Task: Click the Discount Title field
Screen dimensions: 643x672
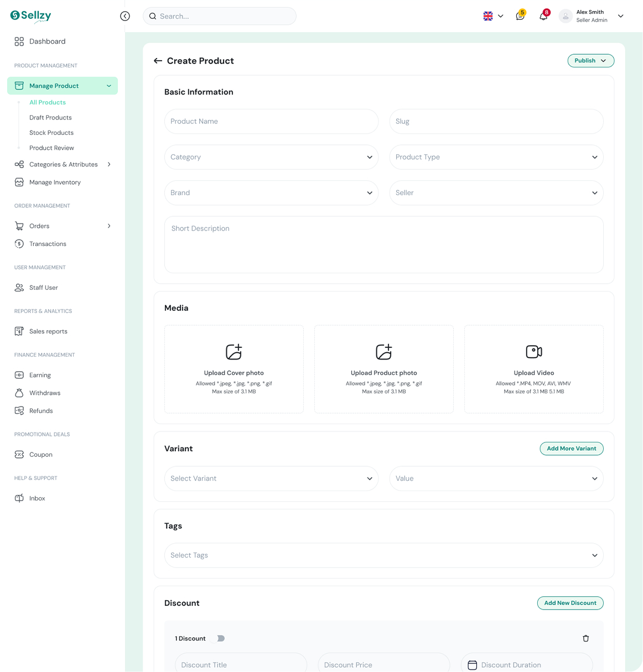Action: [241, 663]
